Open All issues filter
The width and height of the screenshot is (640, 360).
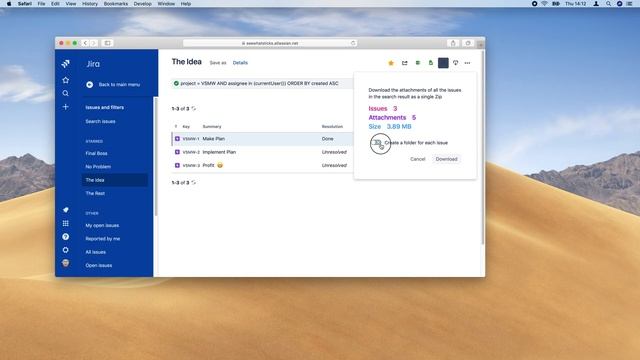[x=96, y=252]
